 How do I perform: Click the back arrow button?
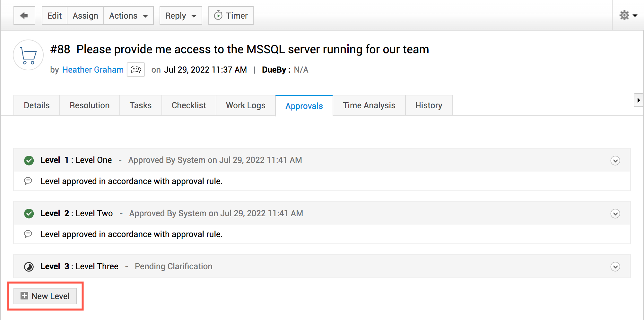[24, 15]
